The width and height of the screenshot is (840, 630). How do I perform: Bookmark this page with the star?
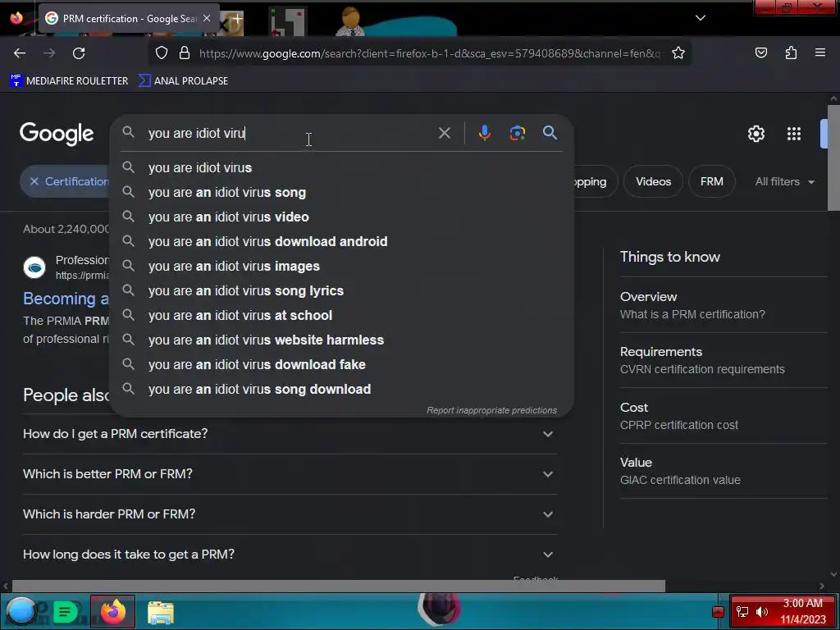[678, 53]
